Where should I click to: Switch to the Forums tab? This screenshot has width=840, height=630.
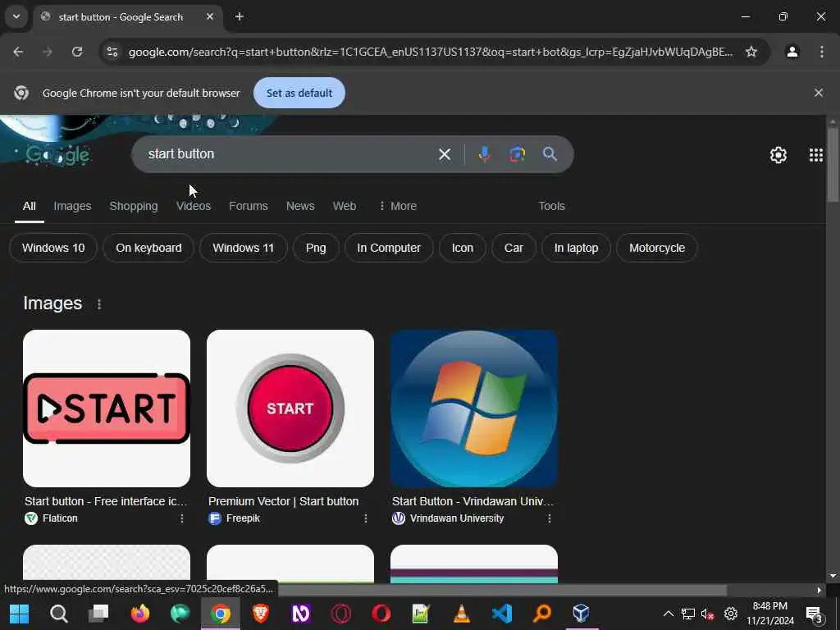(x=248, y=206)
